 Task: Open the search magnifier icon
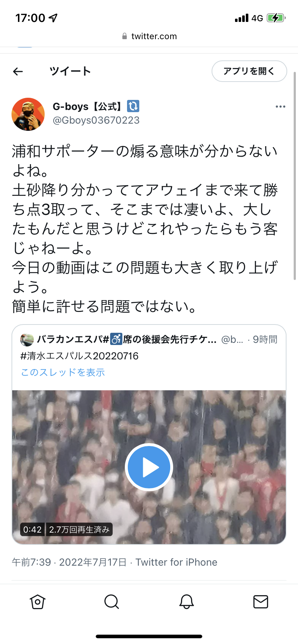click(x=112, y=602)
